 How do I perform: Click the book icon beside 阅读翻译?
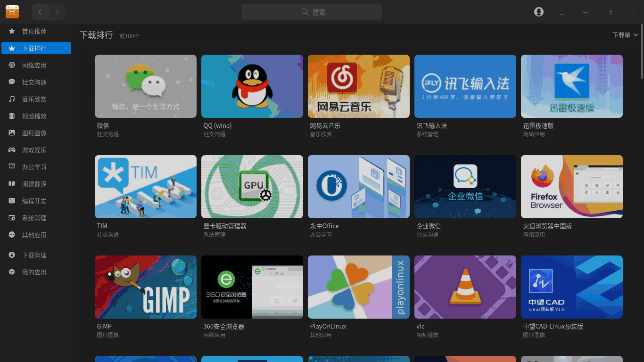(x=12, y=184)
